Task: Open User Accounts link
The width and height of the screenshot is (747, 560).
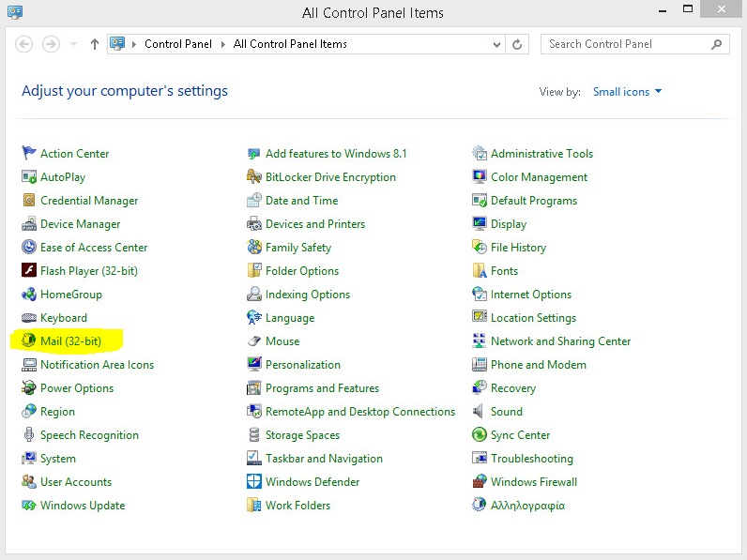Action: pos(76,481)
